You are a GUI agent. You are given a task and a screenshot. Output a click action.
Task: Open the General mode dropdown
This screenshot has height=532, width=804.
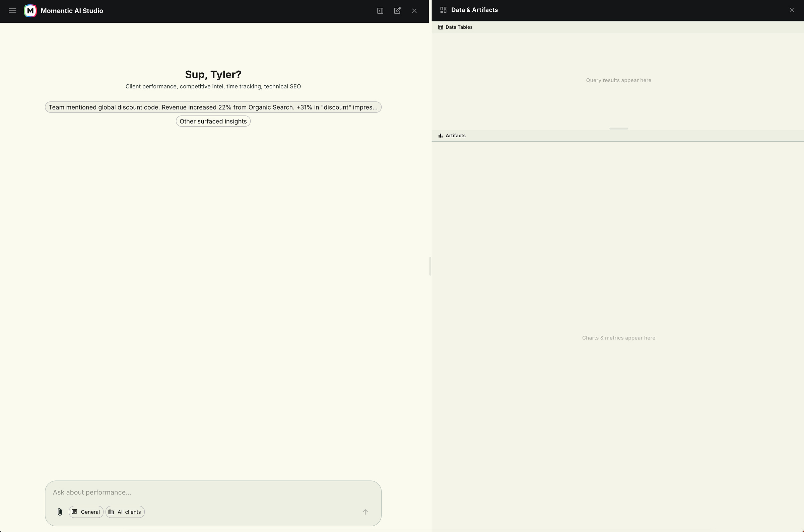click(86, 512)
